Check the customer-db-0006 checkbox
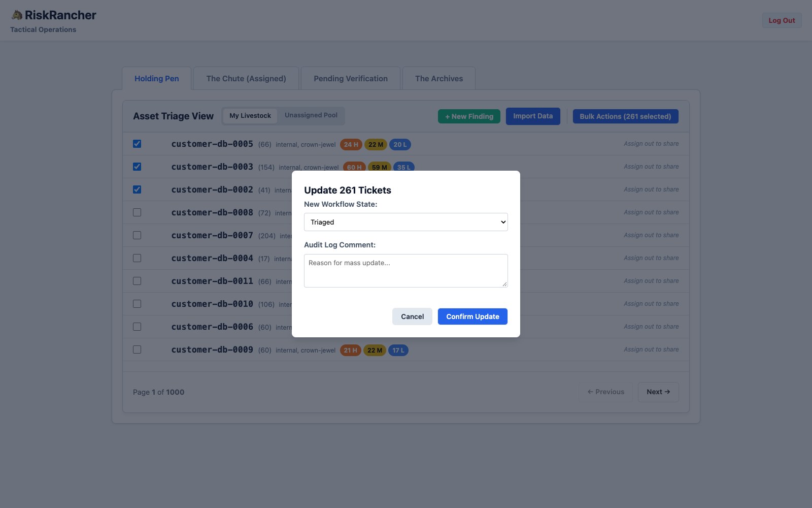Viewport: 812px width, 508px height. pyautogui.click(x=137, y=327)
